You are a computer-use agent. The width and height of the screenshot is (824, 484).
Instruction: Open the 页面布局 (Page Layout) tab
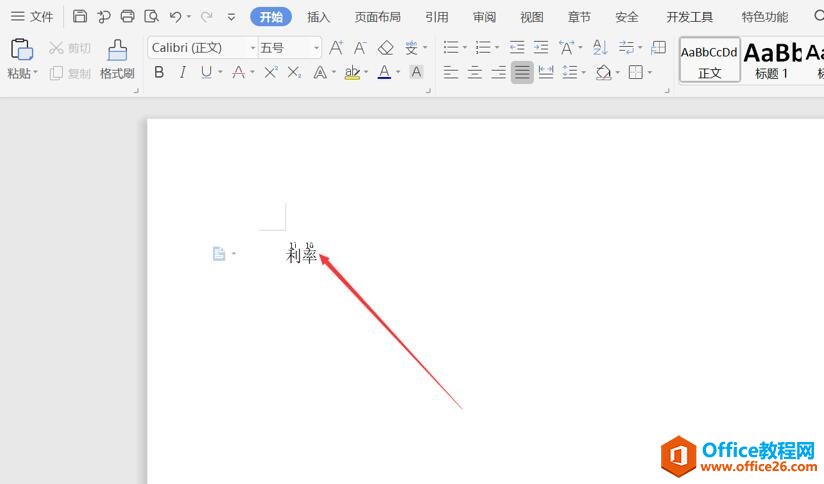pyautogui.click(x=377, y=17)
